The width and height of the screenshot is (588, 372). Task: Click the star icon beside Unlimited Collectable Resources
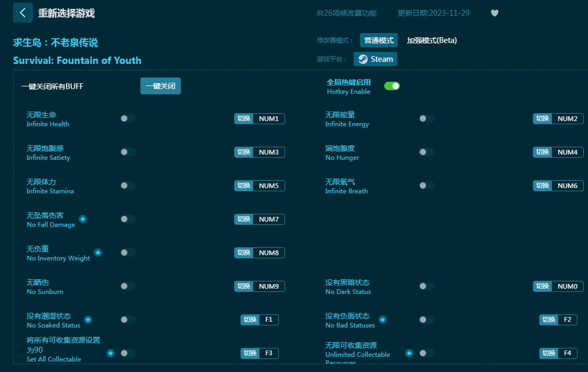(409, 353)
